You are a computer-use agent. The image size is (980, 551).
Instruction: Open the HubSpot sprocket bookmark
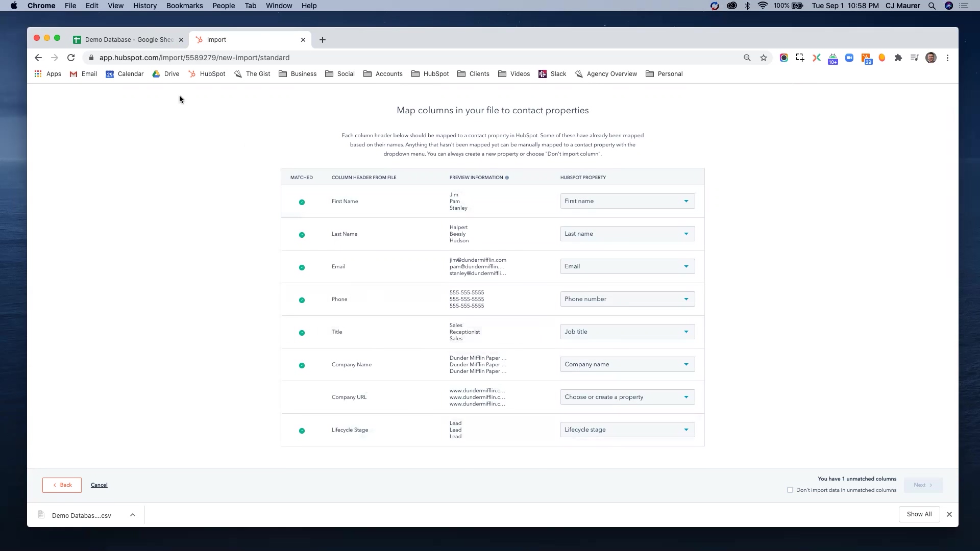[x=207, y=74]
